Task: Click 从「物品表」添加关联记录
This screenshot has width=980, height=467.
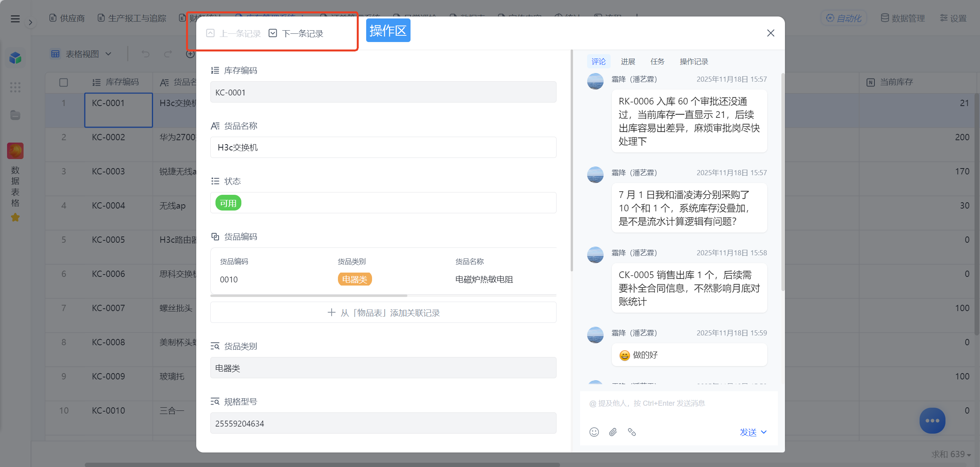Action: pyautogui.click(x=383, y=313)
